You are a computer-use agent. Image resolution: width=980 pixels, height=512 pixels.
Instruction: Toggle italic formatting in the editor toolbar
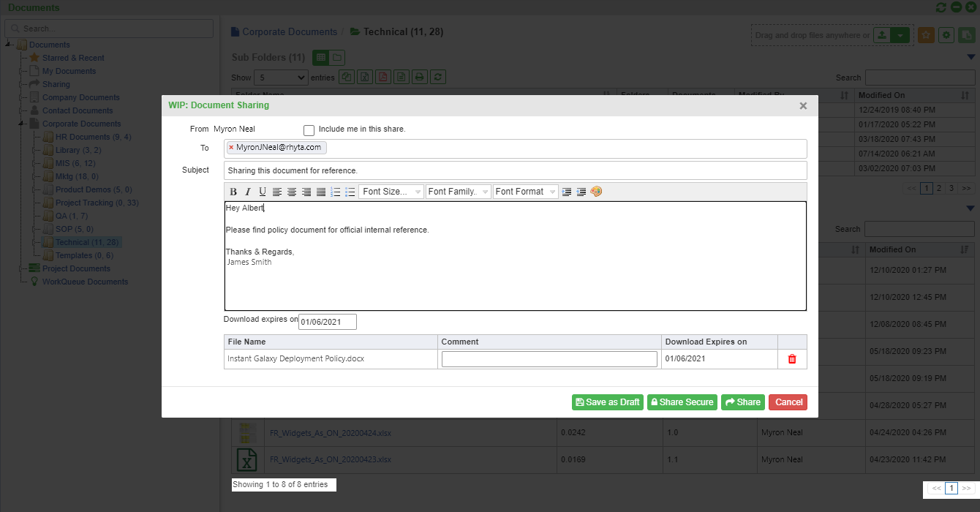[248, 192]
